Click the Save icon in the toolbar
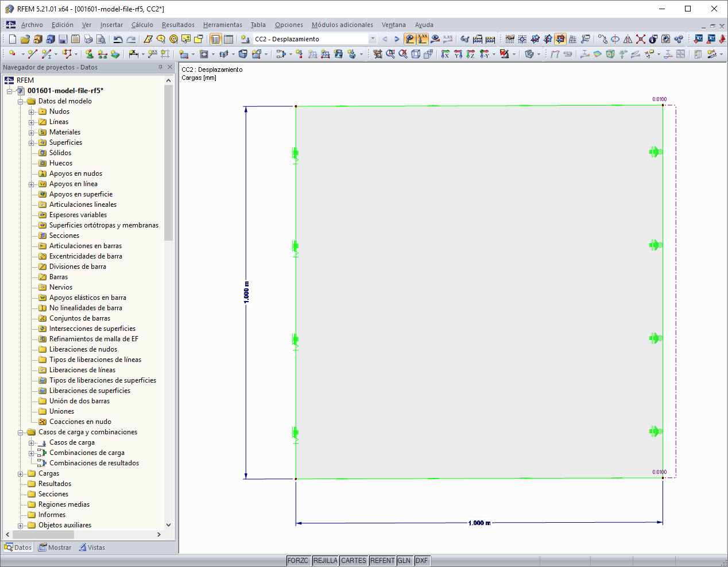 (x=63, y=39)
